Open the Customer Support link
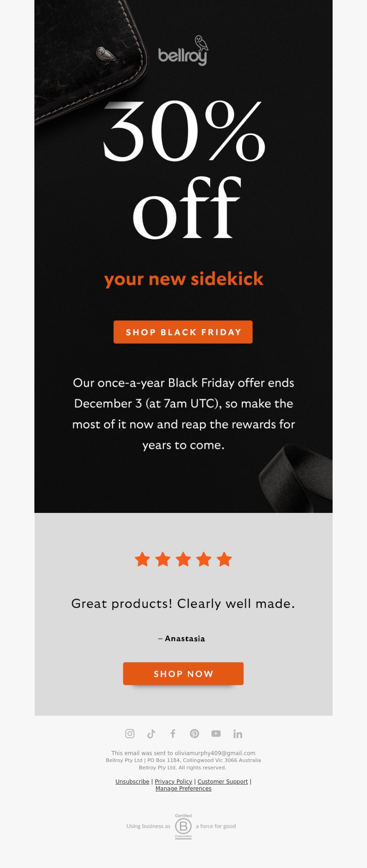Viewport: 367px width, 868px height. 222,782
